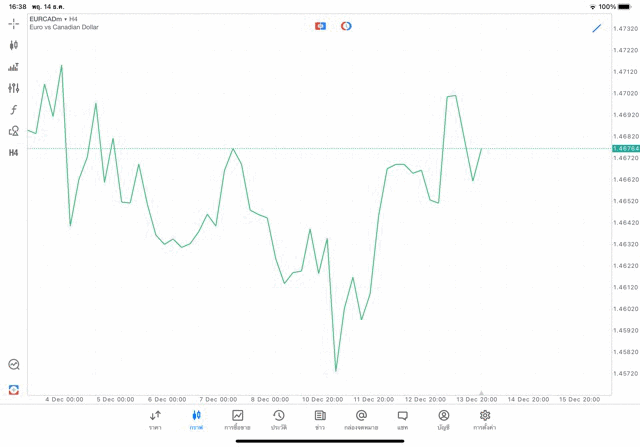The height and width of the screenshot is (447, 640).
Task: Go to the ประวัติ (History) tab
Action: coord(279,420)
